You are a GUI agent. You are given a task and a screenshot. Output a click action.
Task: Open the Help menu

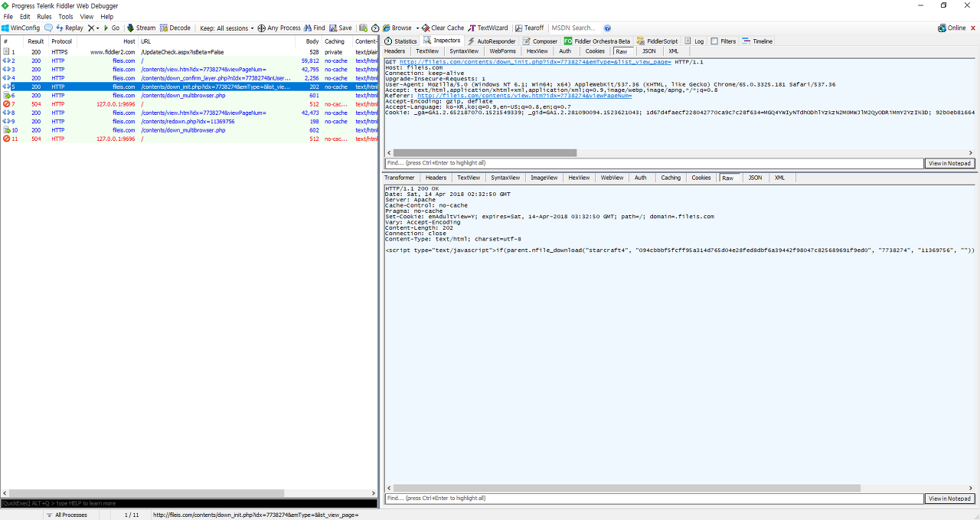tap(107, 16)
